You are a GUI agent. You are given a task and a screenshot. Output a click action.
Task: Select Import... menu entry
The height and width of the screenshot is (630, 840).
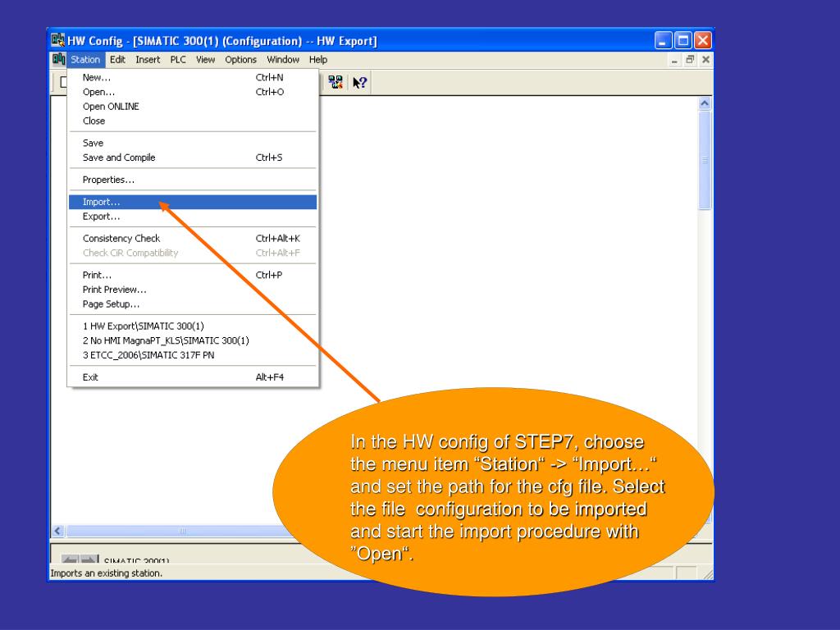[193, 202]
